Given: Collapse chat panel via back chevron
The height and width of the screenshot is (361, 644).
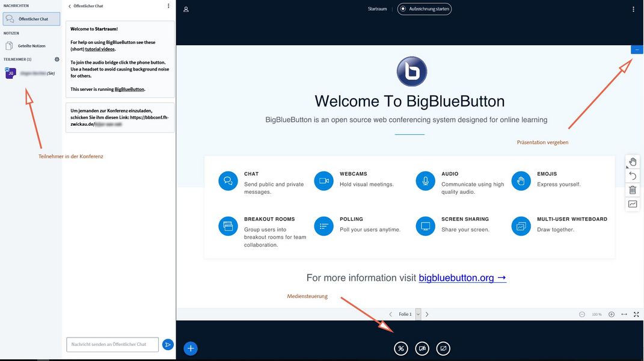Looking at the screenshot, I should [x=69, y=6].
